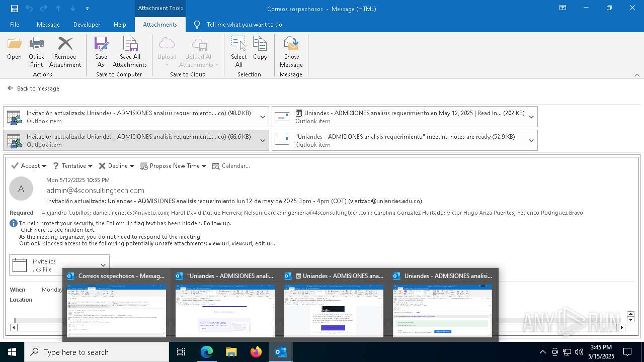Click Propose New Time button
The width and height of the screenshot is (644, 362).
point(170,166)
